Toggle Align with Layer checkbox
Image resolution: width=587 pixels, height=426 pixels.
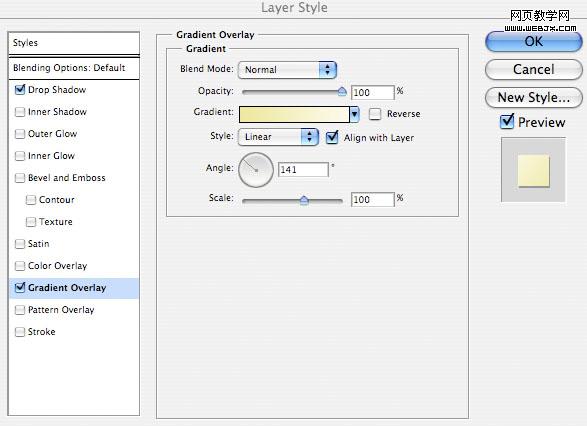tap(332, 137)
